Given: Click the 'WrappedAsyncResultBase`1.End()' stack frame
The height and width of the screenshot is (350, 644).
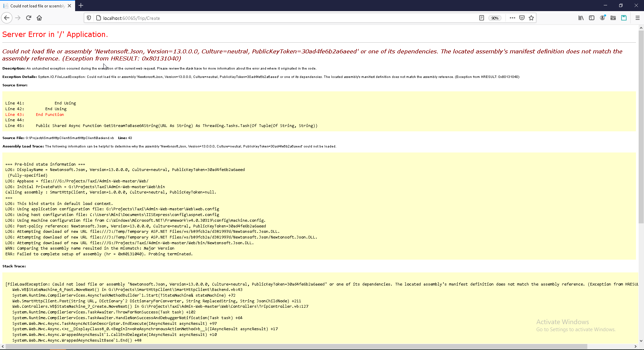Looking at the screenshot, I should pos(77,340).
